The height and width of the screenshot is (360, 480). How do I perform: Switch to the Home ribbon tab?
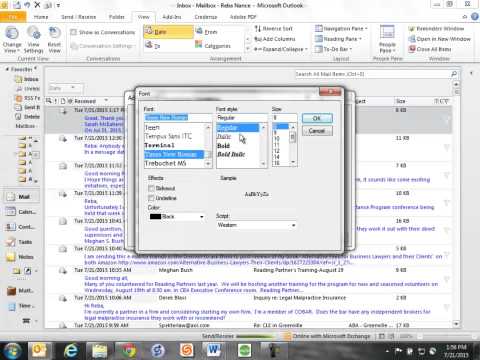(x=41, y=17)
